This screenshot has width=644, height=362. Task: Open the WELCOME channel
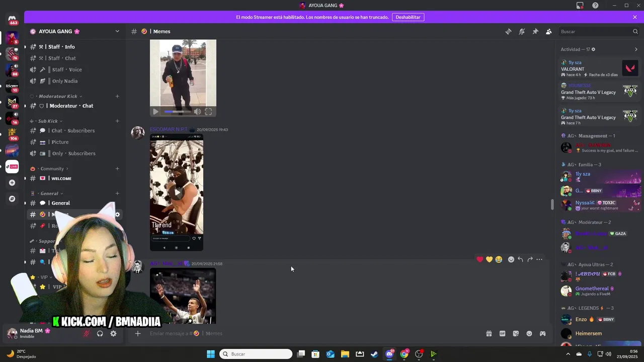point(74,178)
